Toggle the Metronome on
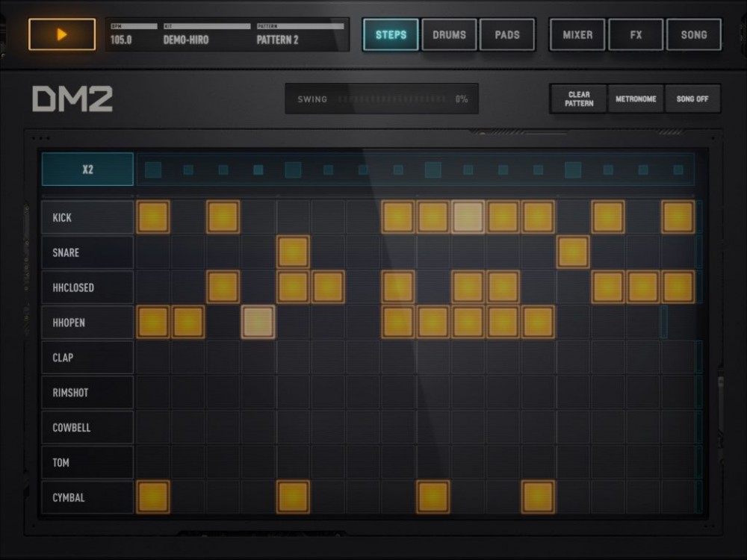The height and width of the screenshot is (560, 747). [x=636, y=98]
